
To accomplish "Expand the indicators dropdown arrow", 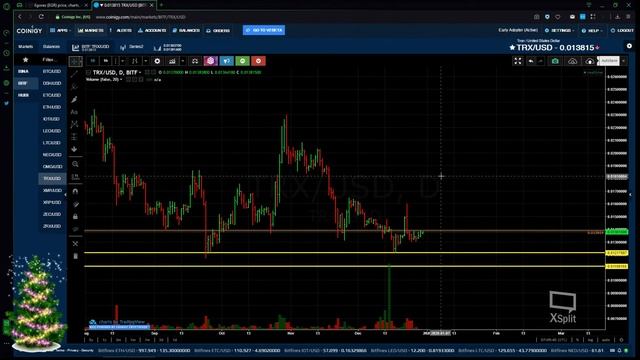I will click(182, 61).
